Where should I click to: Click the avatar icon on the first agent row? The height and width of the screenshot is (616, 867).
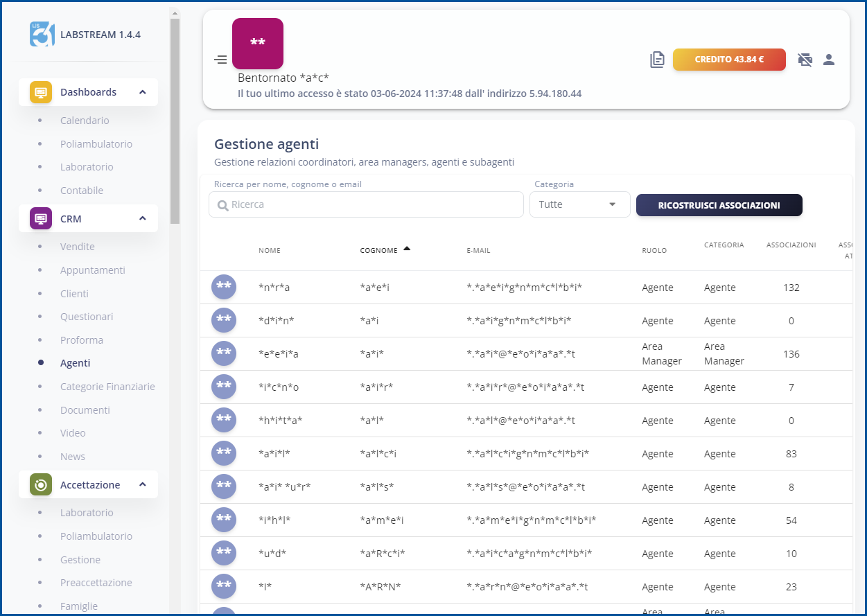coord(223,287)
